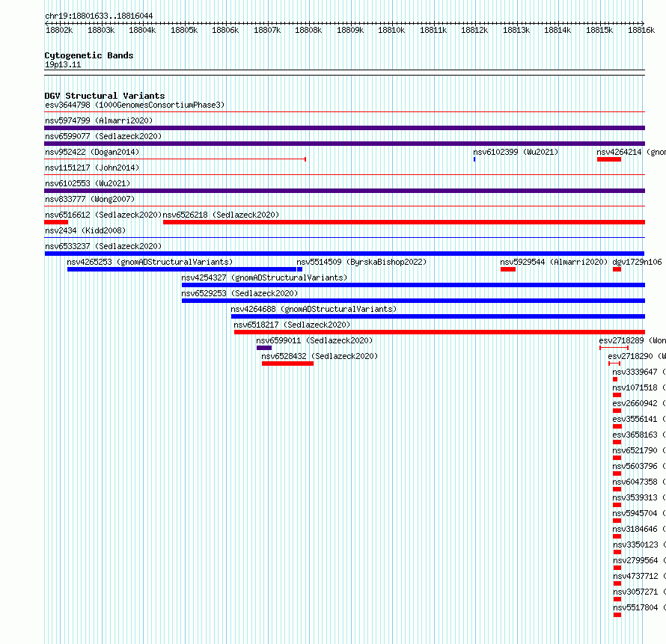
Task: Click chr19:18801633..18816044 coordinates text
Action: pyautogui.click(x=99, y=16)
